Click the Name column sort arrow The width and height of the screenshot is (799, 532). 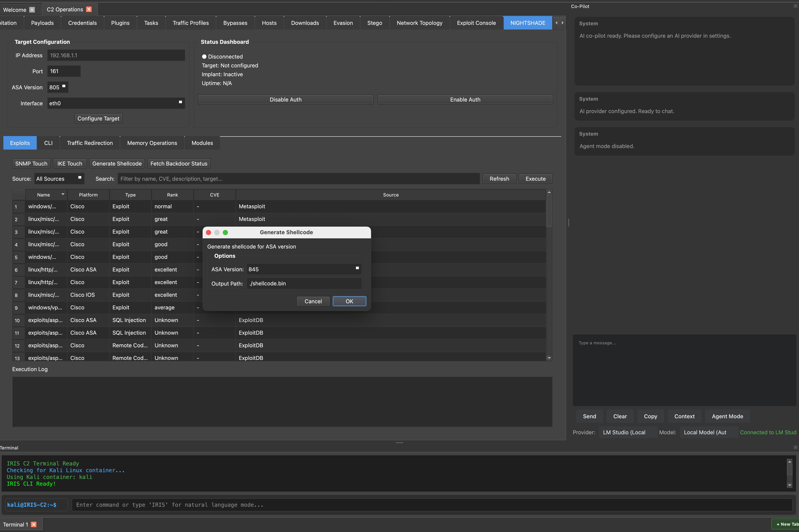tap(63, 194)
